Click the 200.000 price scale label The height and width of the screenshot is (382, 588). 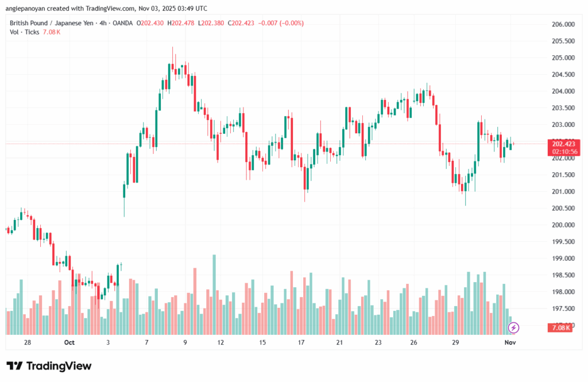click(x=563, y=225)
